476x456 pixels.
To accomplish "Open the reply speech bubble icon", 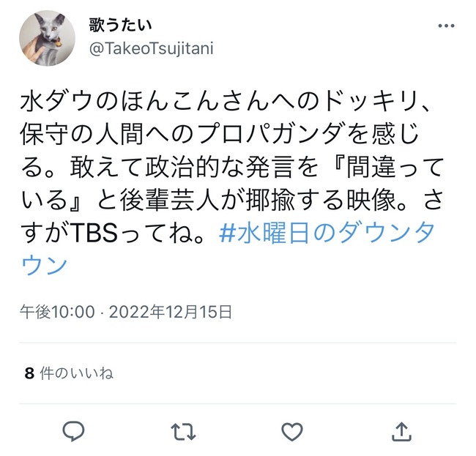I will pyautogui.click(x=73, y=431).
